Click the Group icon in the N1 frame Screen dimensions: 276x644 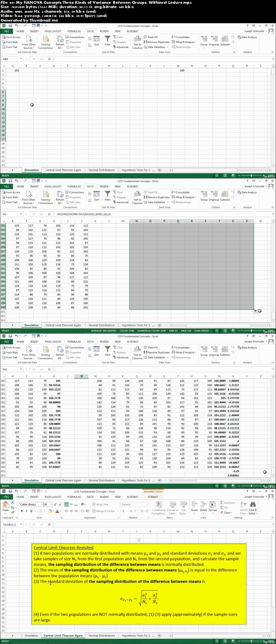204,196
